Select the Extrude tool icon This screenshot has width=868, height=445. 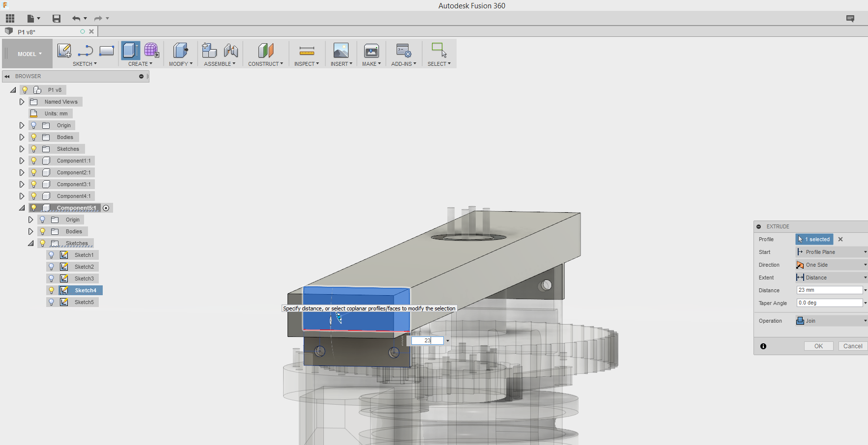coord(131,50)
